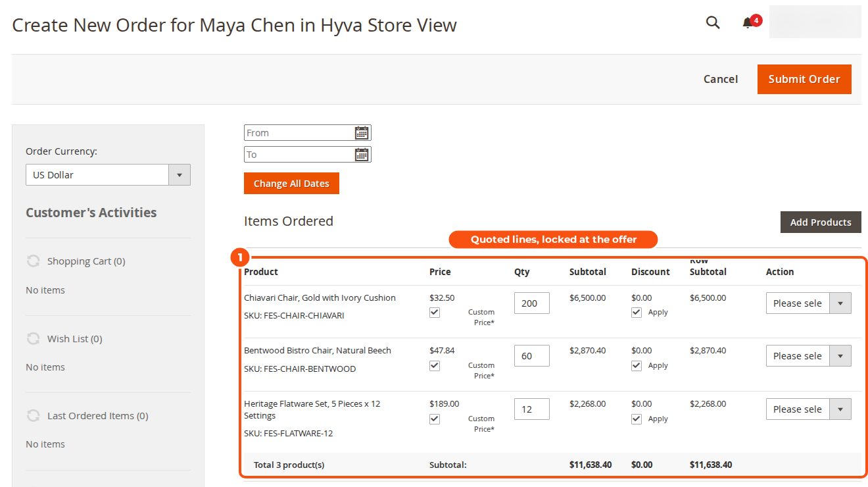Select the $47.84 price value

click(442, 351)
